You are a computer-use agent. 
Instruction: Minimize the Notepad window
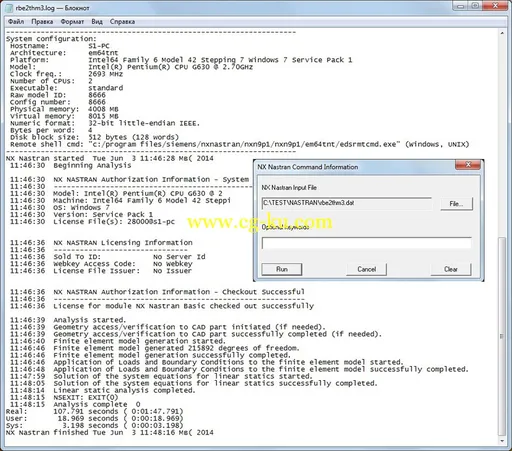461,6
